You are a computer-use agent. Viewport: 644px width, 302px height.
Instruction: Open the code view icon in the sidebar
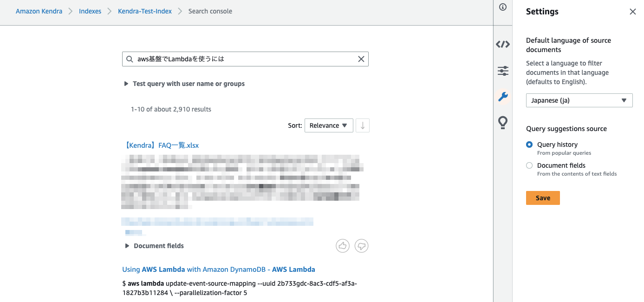click(503, 45)
